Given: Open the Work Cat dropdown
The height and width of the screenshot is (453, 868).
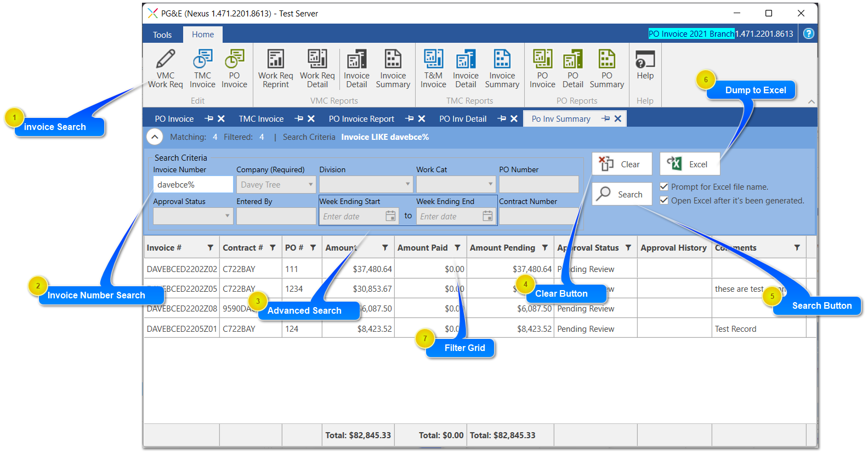Looking at the screenshot, I should [x=456, y=184].
